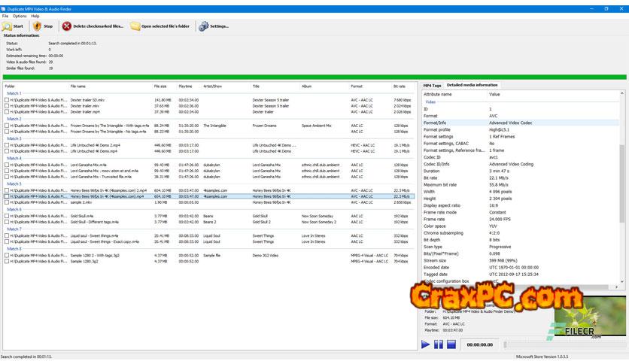Tick the sample 2.mkv checkbox
The width and height of the screenshot is (629, 364).
tap(7, 202)
